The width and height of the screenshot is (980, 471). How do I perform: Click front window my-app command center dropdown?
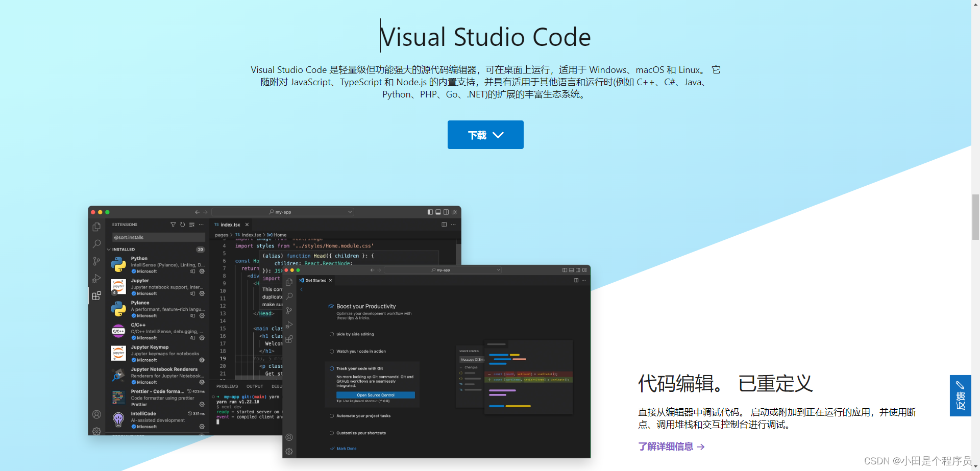coord(443,270)
